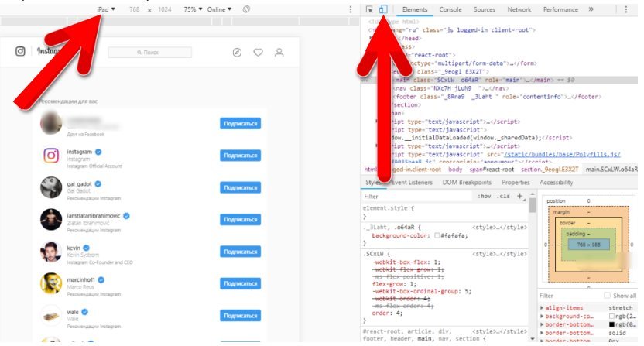Click the black rgb swatch for border-bottom
This screenshot has height=346, width=644.
(x=611, y=324)
